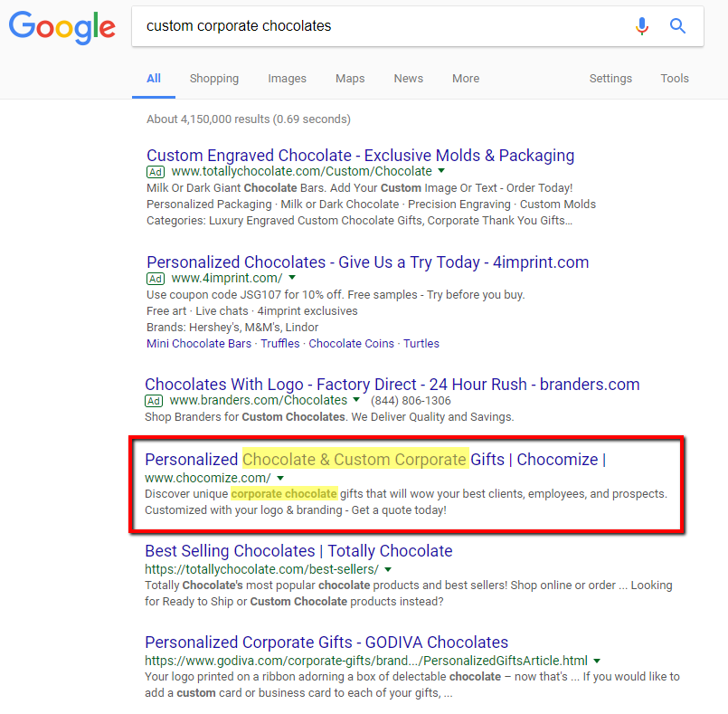Click the www.branders.com/Chocolates ad URL

point(258,400)
